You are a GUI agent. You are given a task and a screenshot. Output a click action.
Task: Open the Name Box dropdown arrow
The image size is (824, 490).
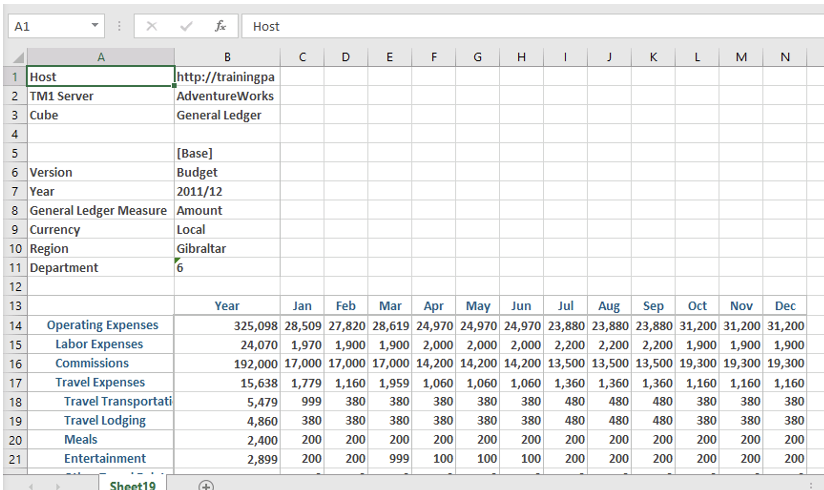point(95,26)
